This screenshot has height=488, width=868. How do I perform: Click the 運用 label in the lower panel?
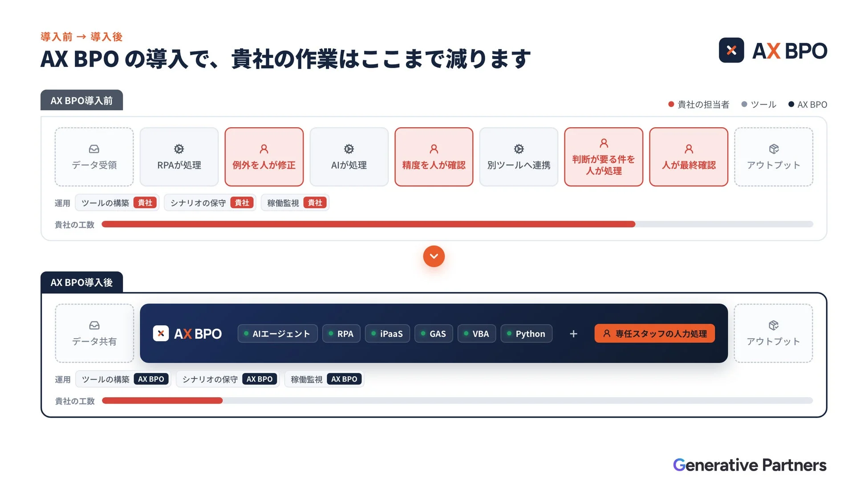[x=63, y=379]
